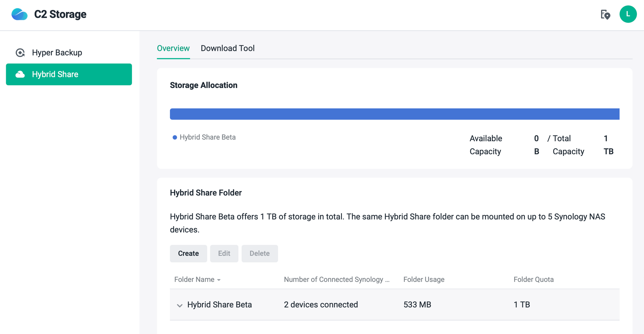This screenshot has height=334, width=644.
Task: Click the Hybrid Share Beta legend label
Action: click(x=208, y=137)
